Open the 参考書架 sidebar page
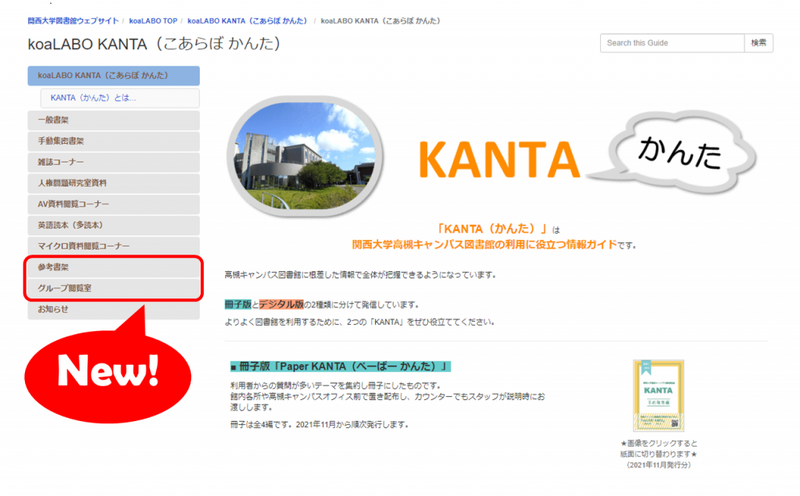This screenshot has width=800, height=496. click(53, 268)
